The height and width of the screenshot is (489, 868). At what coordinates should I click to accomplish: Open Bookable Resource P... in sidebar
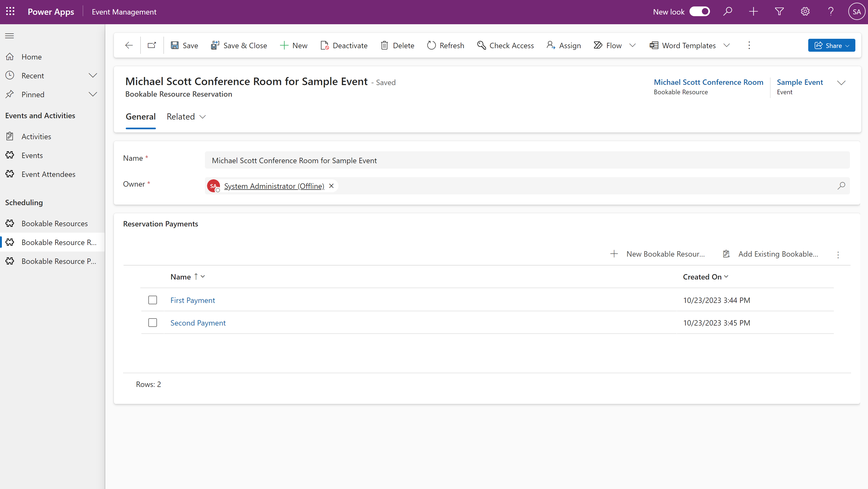[x=52, y=261]
